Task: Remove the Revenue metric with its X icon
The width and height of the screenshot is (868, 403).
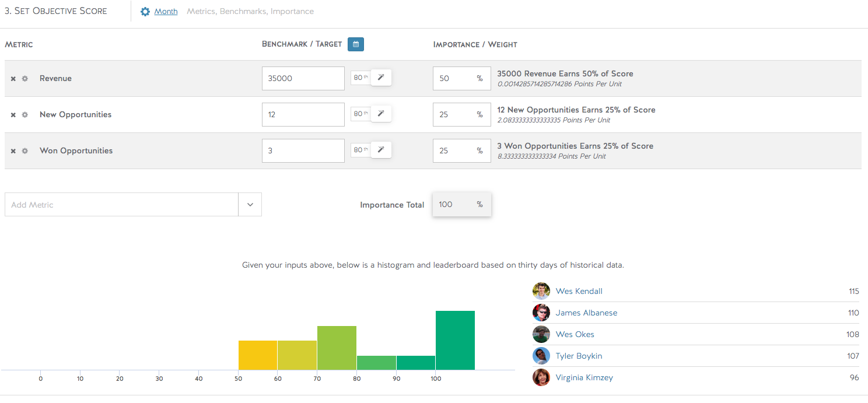Action: [13, 79]
